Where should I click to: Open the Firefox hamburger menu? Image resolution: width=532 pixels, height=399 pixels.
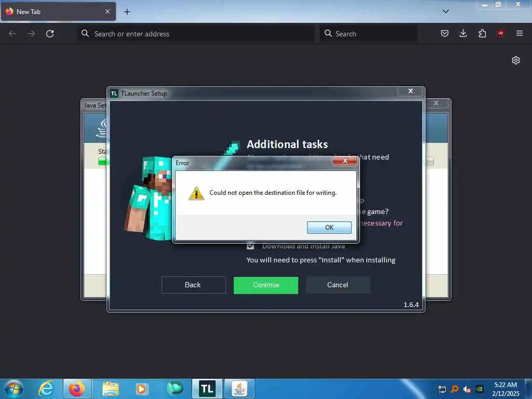520,33
